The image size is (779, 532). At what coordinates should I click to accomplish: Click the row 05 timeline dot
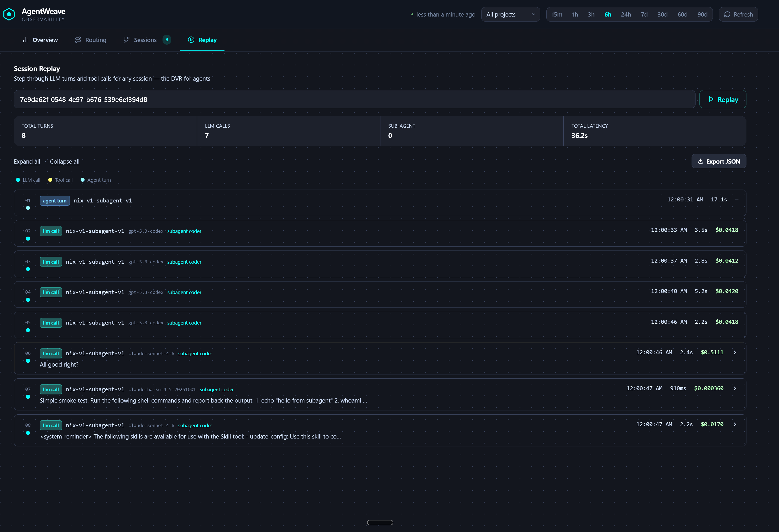(28, 330)
